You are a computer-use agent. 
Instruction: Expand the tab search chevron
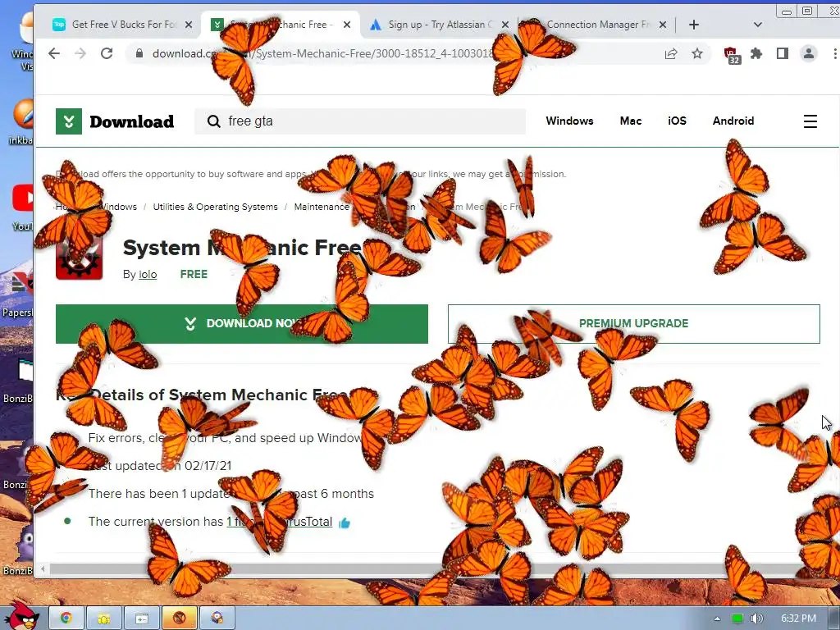tap(757, 25)
